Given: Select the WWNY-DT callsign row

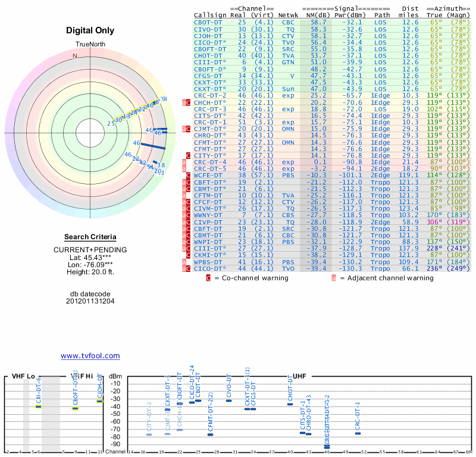Looking at the screenshot, I should click(208, 215).
